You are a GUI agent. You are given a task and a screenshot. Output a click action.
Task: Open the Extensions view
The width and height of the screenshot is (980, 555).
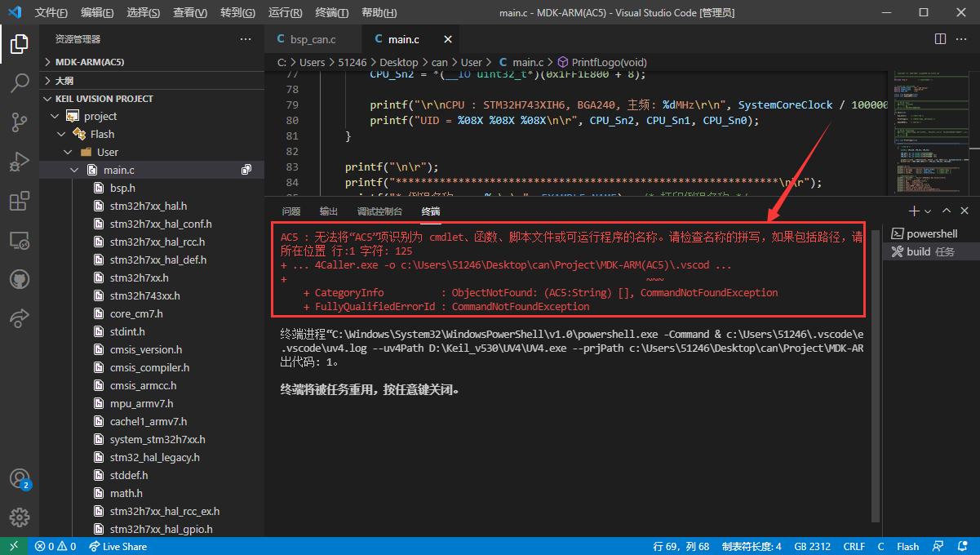(x=20, y=201)
